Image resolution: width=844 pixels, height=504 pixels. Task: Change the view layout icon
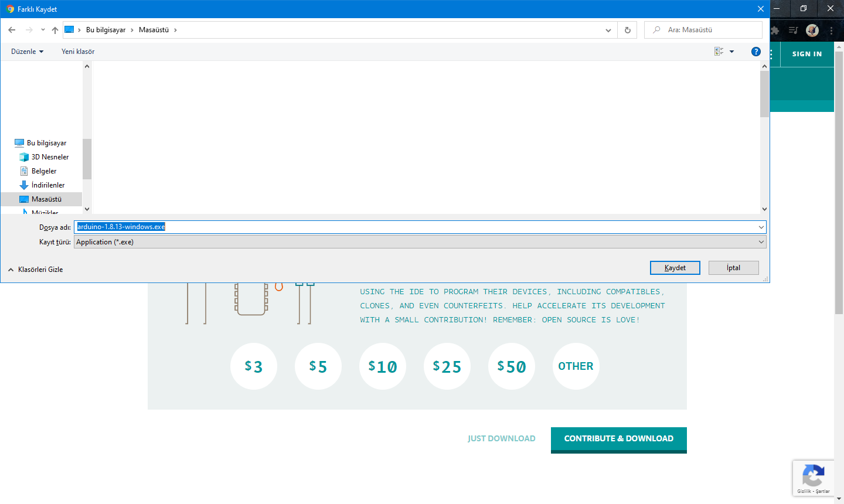coord(719,52)
